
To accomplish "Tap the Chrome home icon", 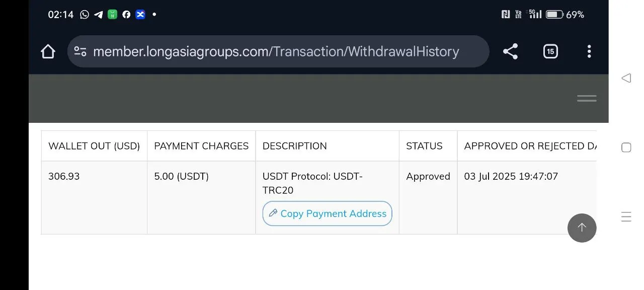I will 48,51.
